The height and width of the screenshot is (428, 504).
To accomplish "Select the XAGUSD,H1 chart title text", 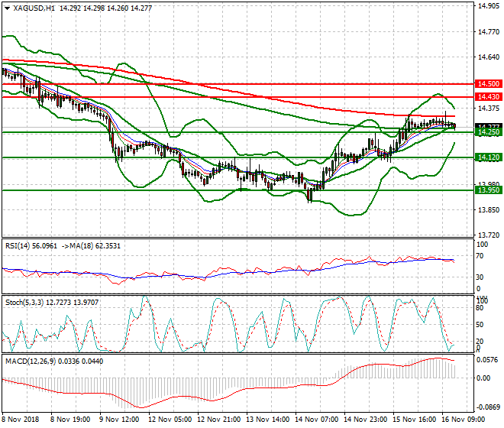I will click(x=34, y=8).
